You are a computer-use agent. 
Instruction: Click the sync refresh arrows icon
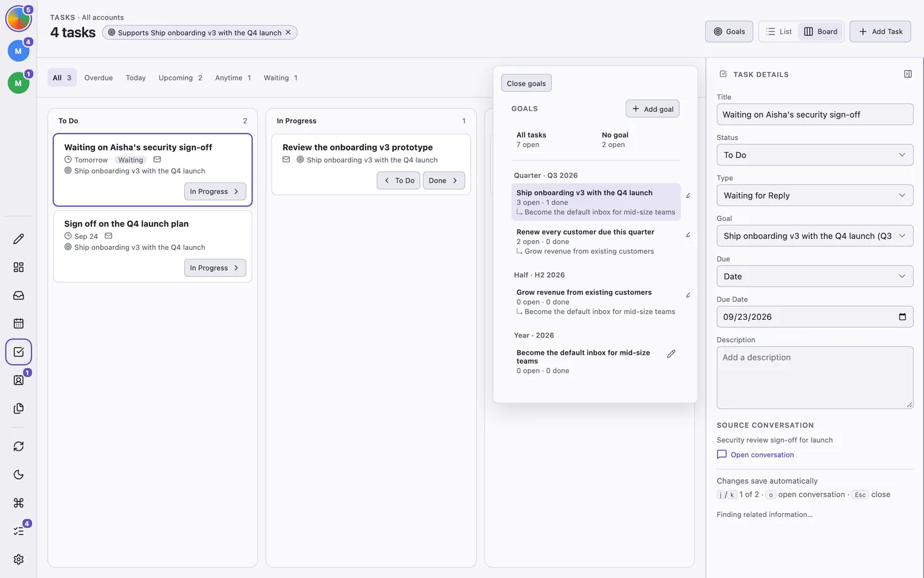(x=19, y=446)
